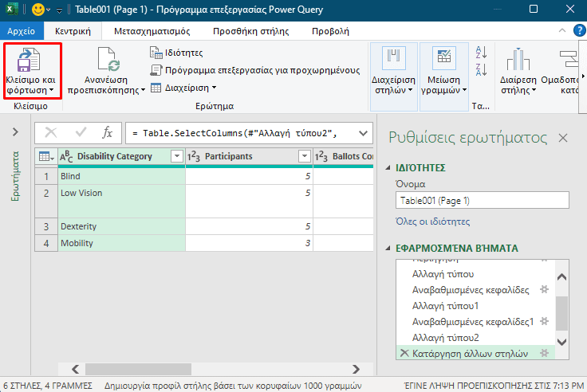Collapse the ribbon with the caret icon
This screenshot has height=392, width=587.
click(562, 30)
